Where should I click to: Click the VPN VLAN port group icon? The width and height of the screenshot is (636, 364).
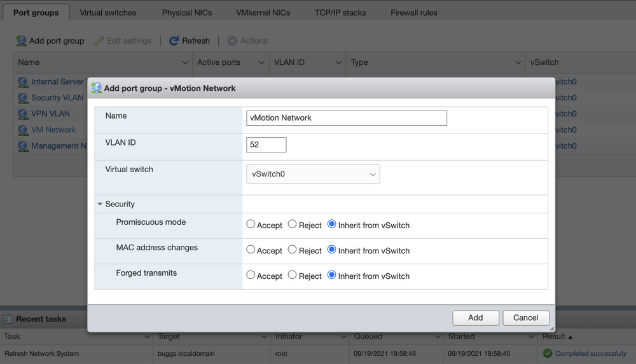pos(23,114)
